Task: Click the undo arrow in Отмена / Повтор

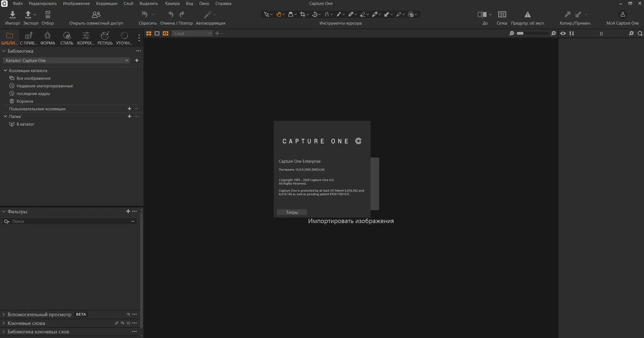Action: click(x=171, y=14)
